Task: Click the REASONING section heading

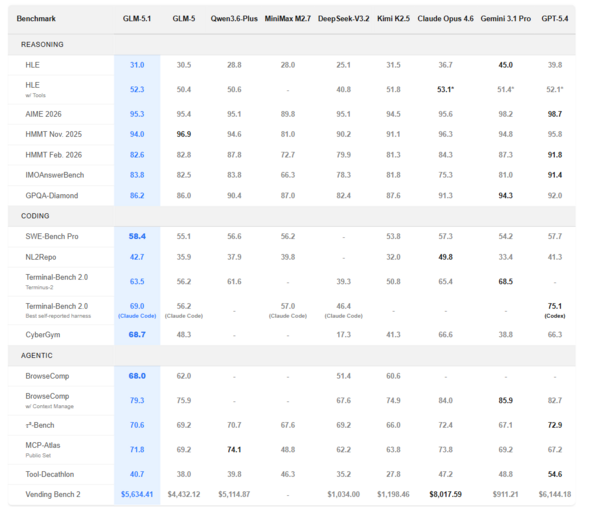Action: tap(42, 44)
